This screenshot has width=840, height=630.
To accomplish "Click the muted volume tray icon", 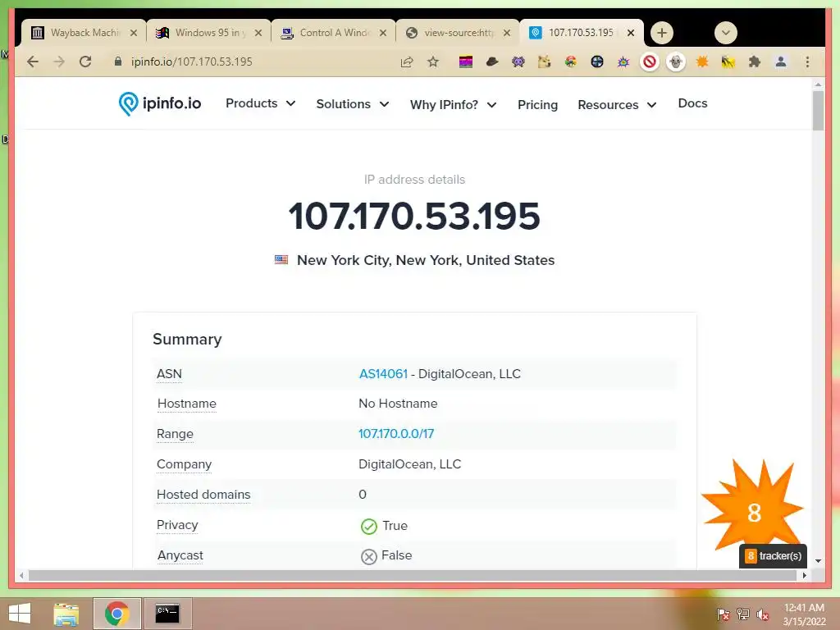I will (x=763, y=614).
